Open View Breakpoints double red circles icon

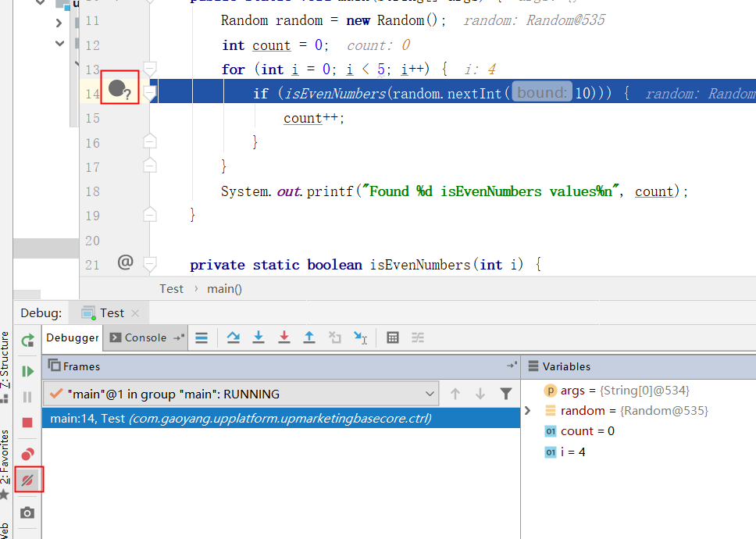click(27, 454)
